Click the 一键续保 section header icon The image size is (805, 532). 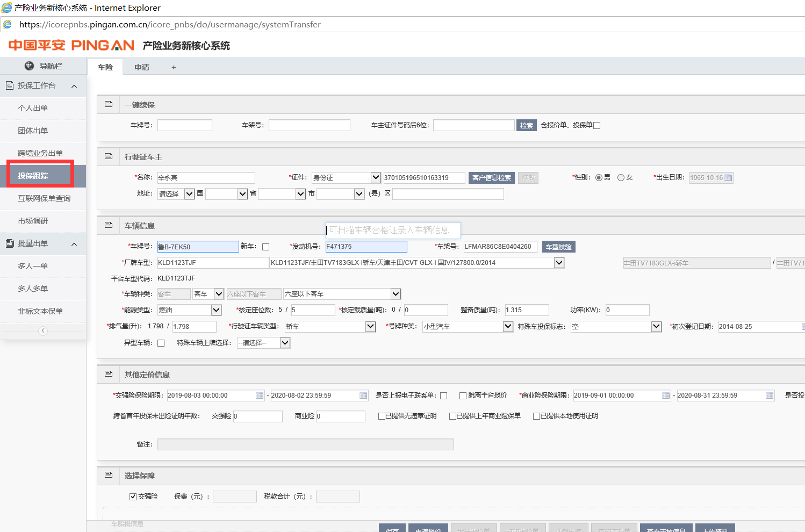(x=109, y=104)
